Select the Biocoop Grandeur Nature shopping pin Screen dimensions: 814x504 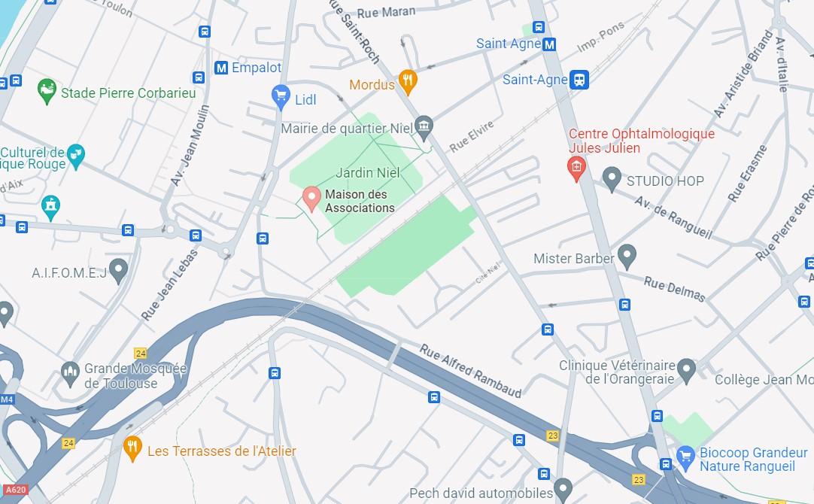tap(686, 458)
